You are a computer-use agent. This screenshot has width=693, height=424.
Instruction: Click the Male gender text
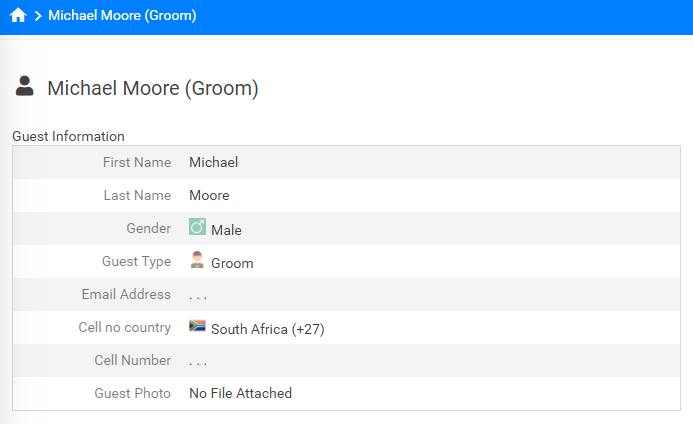(x=226, y=230)
